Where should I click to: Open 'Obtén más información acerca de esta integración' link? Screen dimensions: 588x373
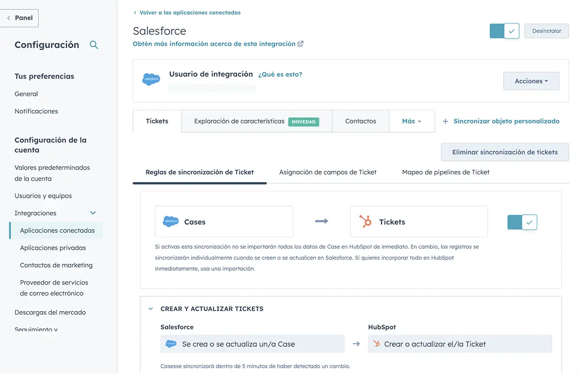214,44
